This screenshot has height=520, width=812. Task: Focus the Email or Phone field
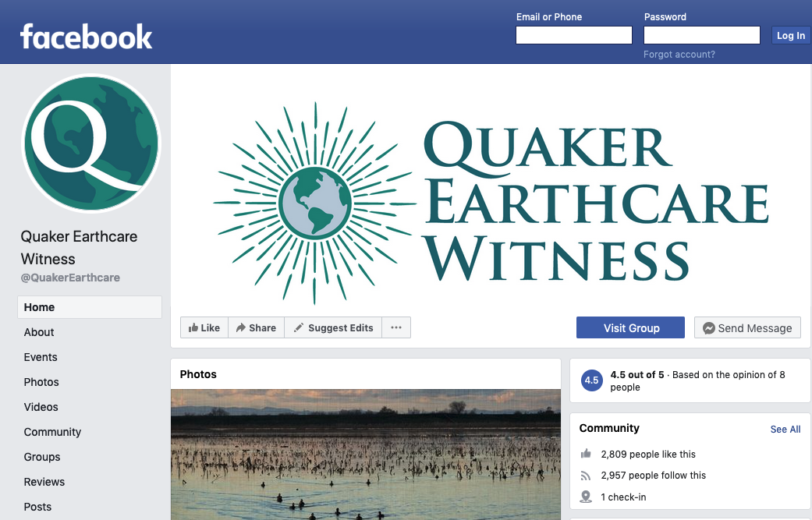tap(574, 35)
